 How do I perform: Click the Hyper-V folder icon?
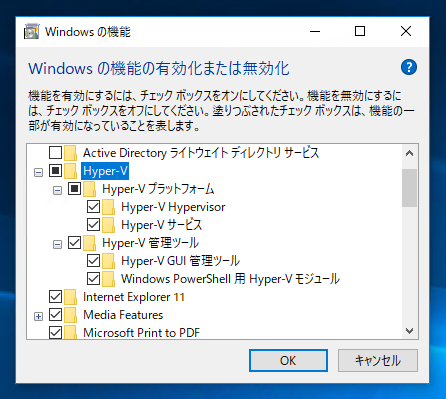tap(71, 171)
